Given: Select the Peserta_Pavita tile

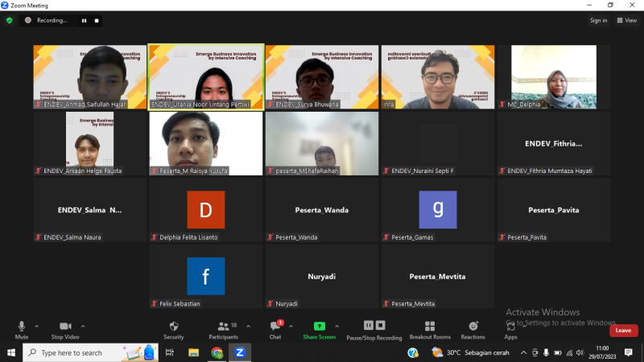Looking at the screenshot, I should pyautogui.click(x=554, y=210).
